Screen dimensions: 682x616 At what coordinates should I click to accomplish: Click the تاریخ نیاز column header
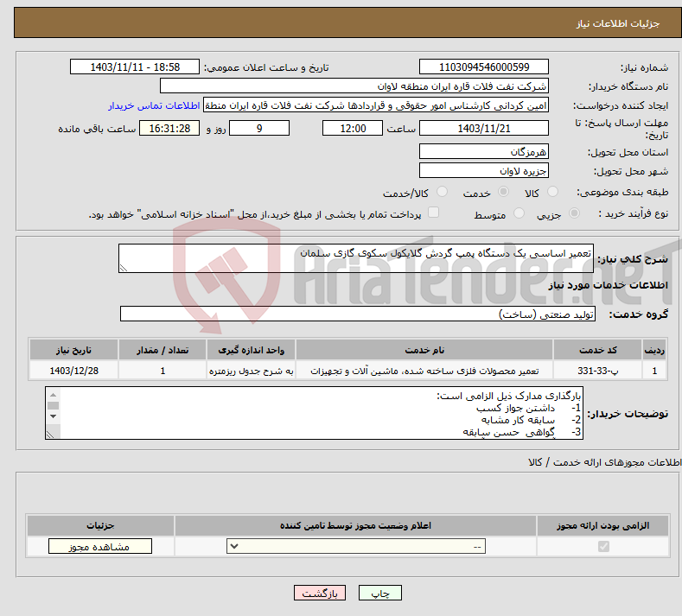click(74, 350)
